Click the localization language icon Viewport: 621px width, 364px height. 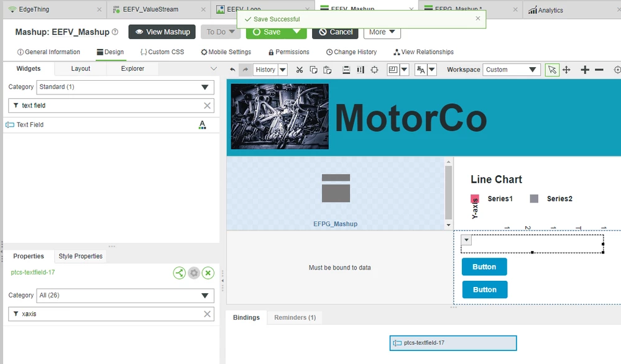(x=421, y=70)
